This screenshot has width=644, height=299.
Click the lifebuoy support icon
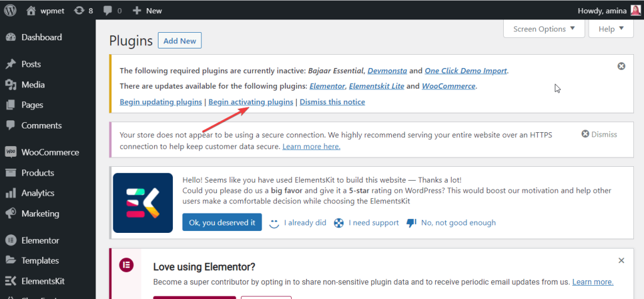point(338,223)
